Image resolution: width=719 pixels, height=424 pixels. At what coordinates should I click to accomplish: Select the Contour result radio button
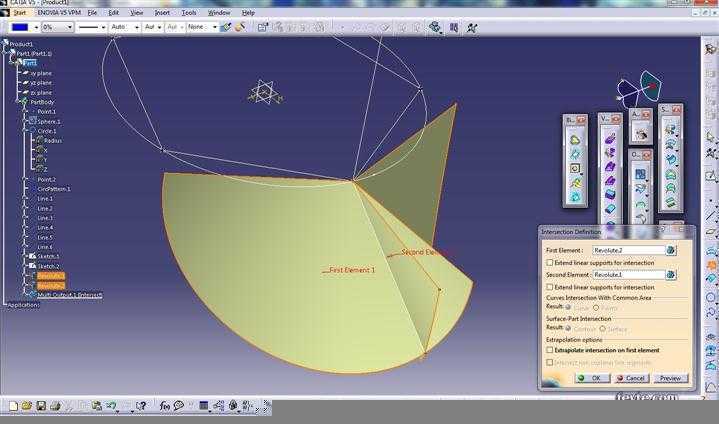click(x=569, y=329)
